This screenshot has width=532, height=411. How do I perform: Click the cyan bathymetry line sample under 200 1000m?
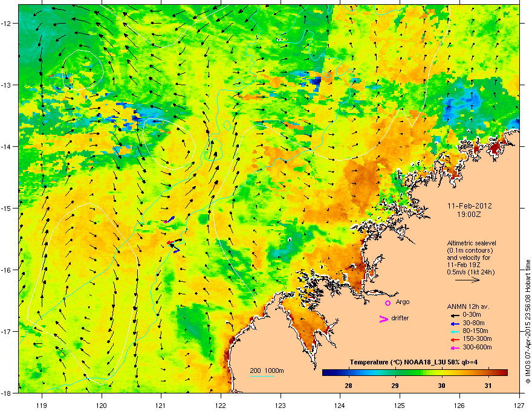tap(262, 376)
